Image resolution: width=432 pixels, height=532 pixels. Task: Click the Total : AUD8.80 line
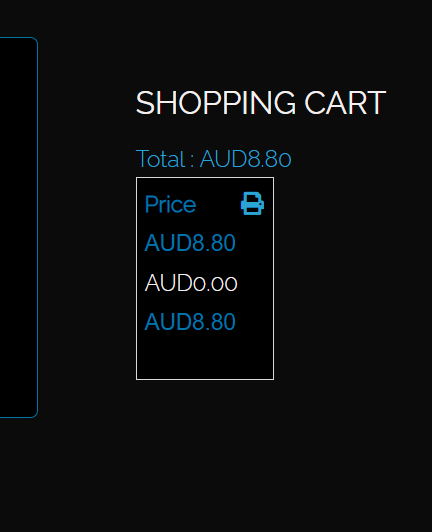pyautogui.click(x=213, y=158)
